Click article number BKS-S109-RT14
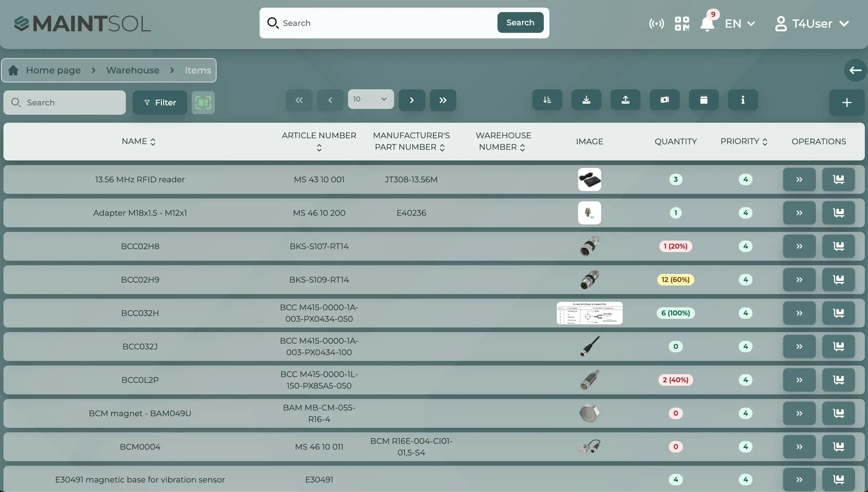The height and width of the screenshot is (492, 868). pos(319,280)
